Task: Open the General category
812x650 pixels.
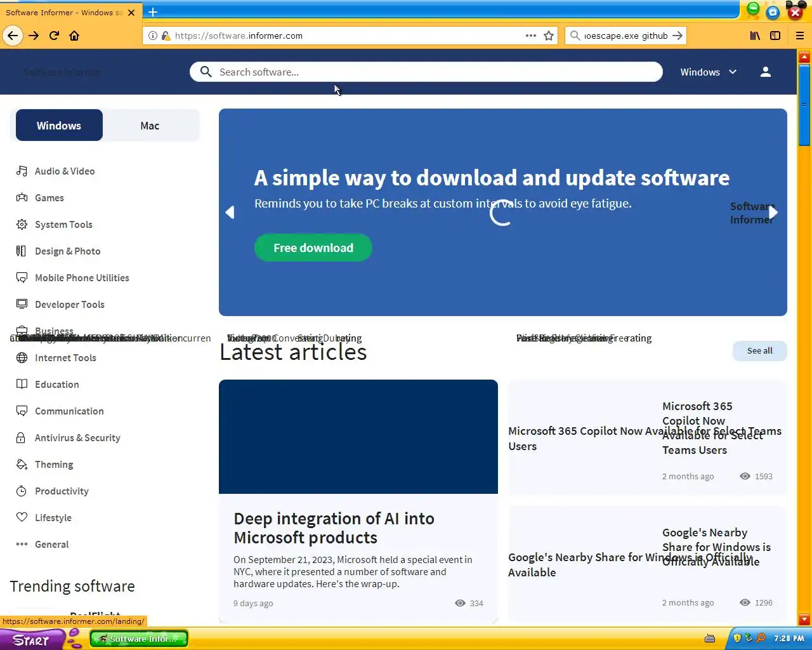Action: [43, 545]
